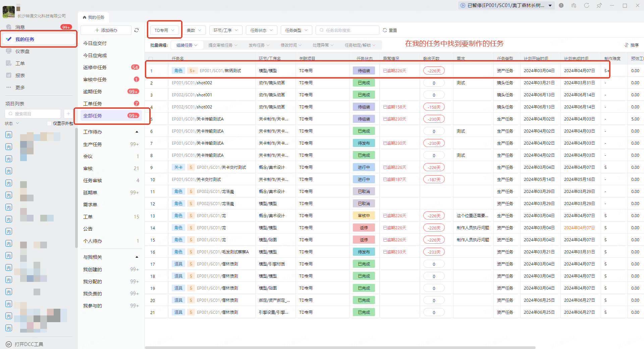This screenshot has height=349, width=644.
Task: Click the 重置 reset button
Action: (x=390, y=30)
